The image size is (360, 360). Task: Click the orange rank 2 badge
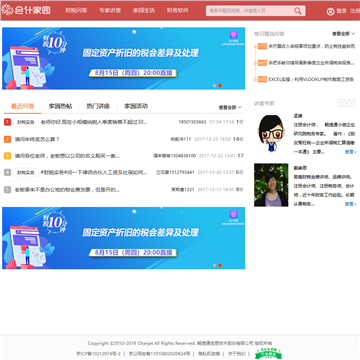pyautogui.click(x=7, y=139)
